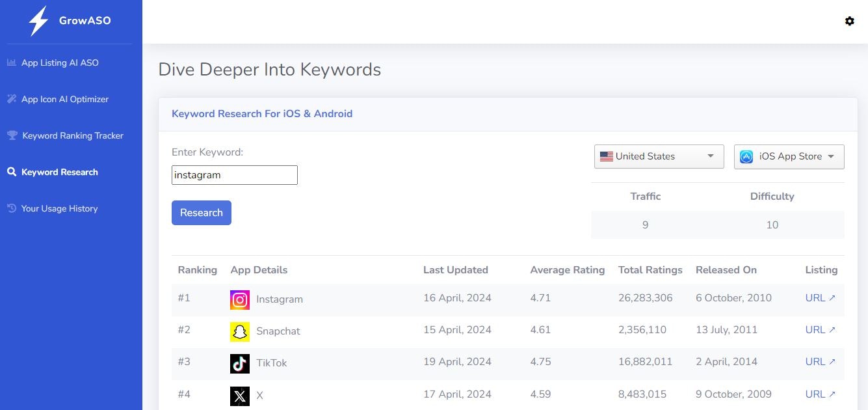Click the 6 October, 2010 release date
Viewport: 868px width, 410px height.
733,297
